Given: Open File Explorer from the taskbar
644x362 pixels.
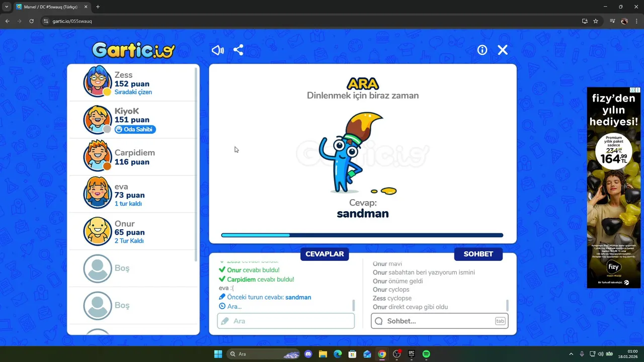Looking at the screenshot, I should (x=323, y=354).
